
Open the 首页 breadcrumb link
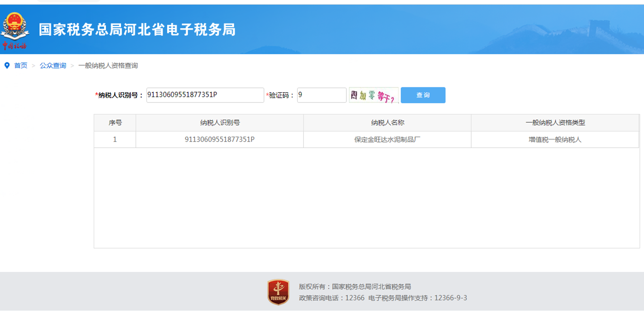point(20,66)
